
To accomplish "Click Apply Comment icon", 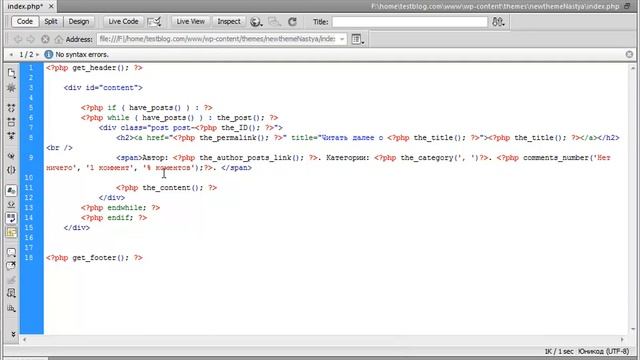I will pos(11,252).
